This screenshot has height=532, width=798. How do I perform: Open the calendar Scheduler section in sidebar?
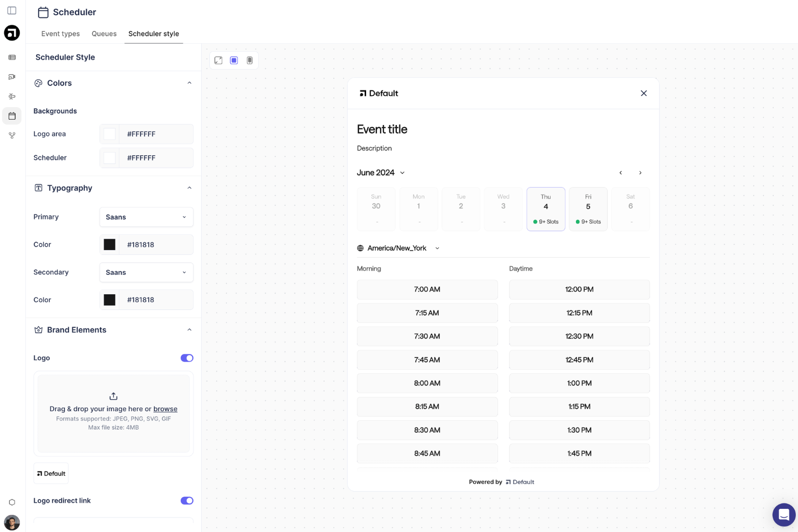click(x=12, y=116)
